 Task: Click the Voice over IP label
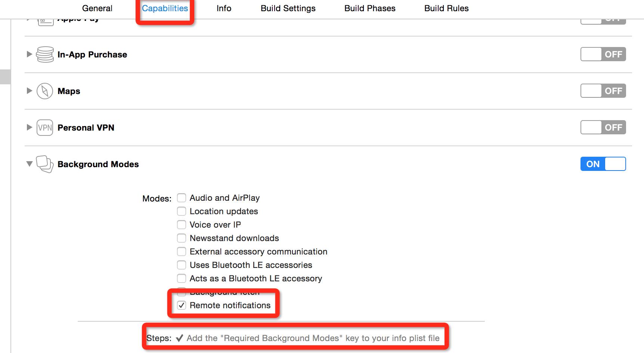coord(215,225)
